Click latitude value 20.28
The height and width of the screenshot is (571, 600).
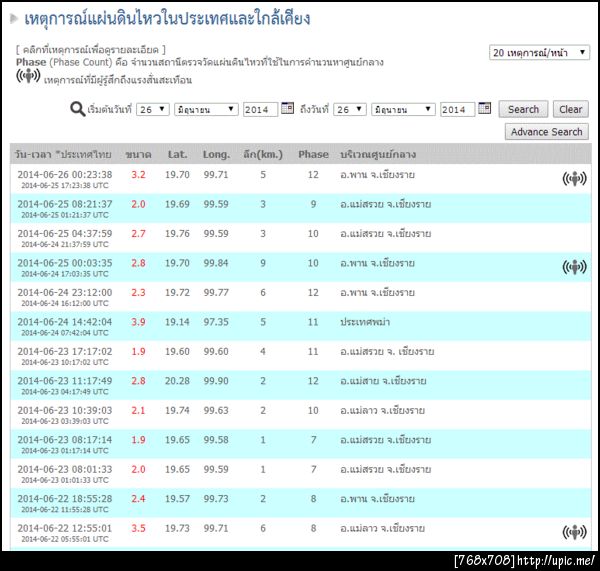(177, 381)
